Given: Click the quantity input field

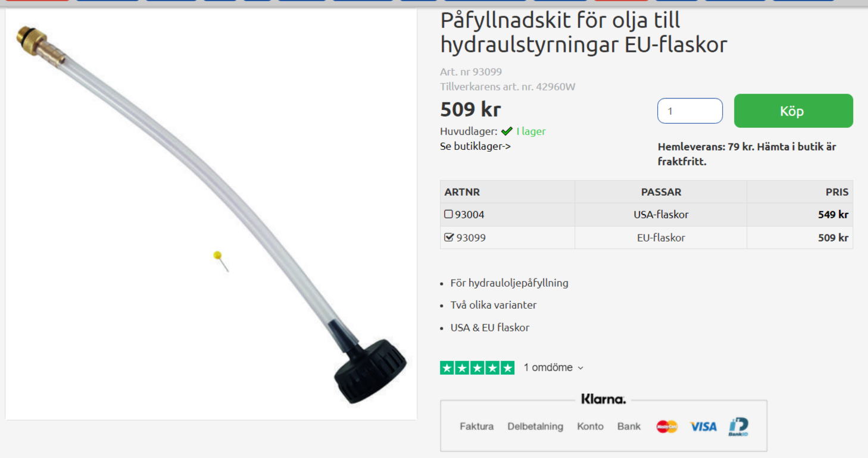Looking at the screenshot, I should 690,111.
